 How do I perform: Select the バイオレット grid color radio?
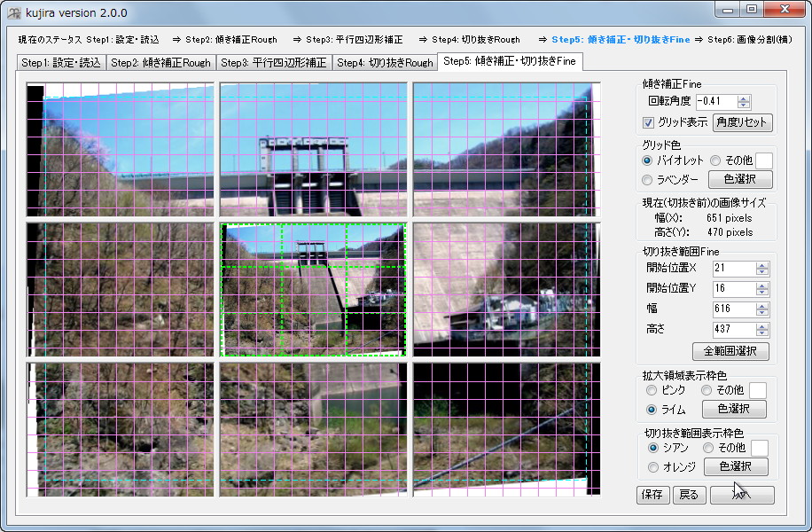(x=647, y=160)
